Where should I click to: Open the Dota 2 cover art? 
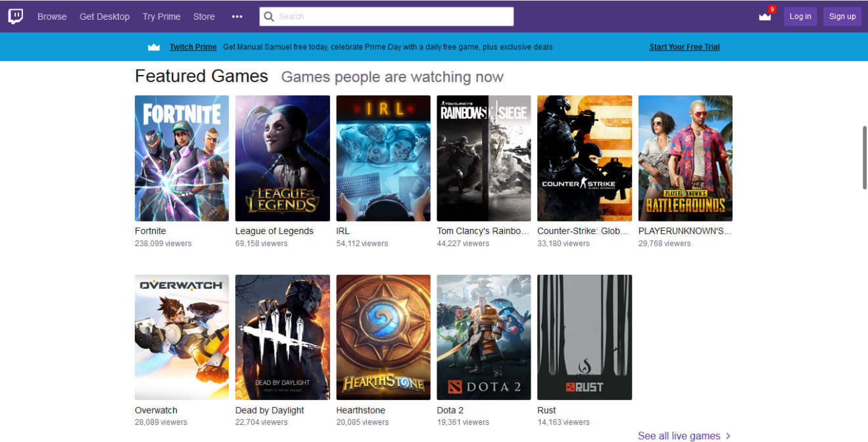pyautogui.click(x=484, y=337)
